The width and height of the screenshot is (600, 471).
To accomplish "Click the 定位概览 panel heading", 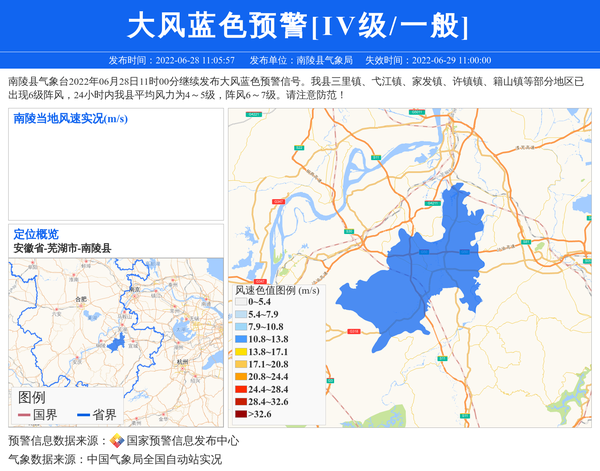I will point(35,234).
